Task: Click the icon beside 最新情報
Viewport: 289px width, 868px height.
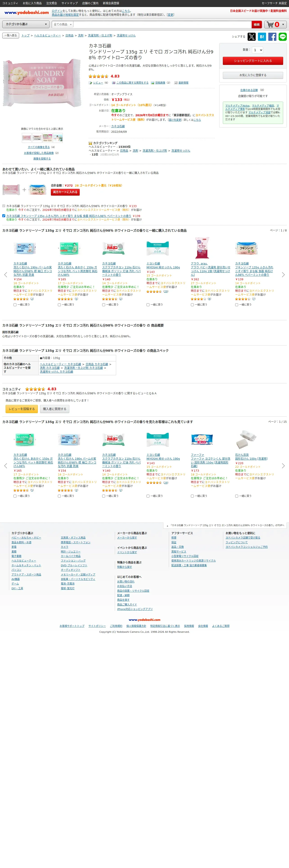Action: point(176,83)
